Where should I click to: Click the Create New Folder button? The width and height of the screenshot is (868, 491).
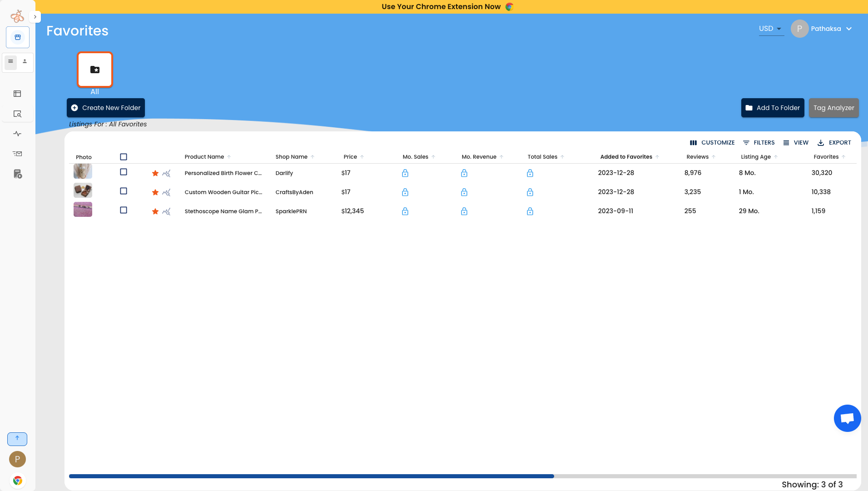tap(106, 108)
